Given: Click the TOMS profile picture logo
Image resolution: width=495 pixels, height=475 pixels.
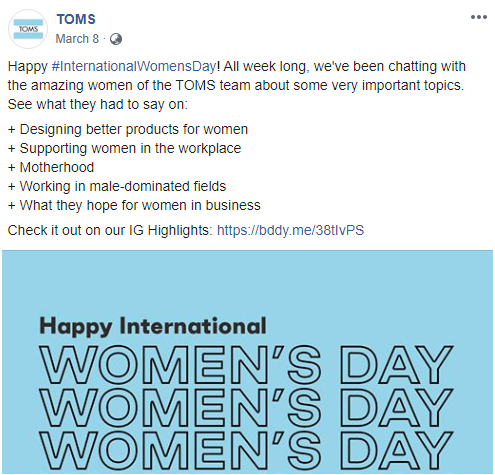Looking at the screenshot, I should 28,29.
